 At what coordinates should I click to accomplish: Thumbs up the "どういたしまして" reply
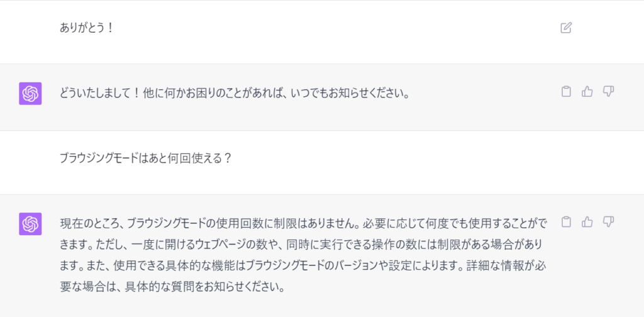coord(587,92)
